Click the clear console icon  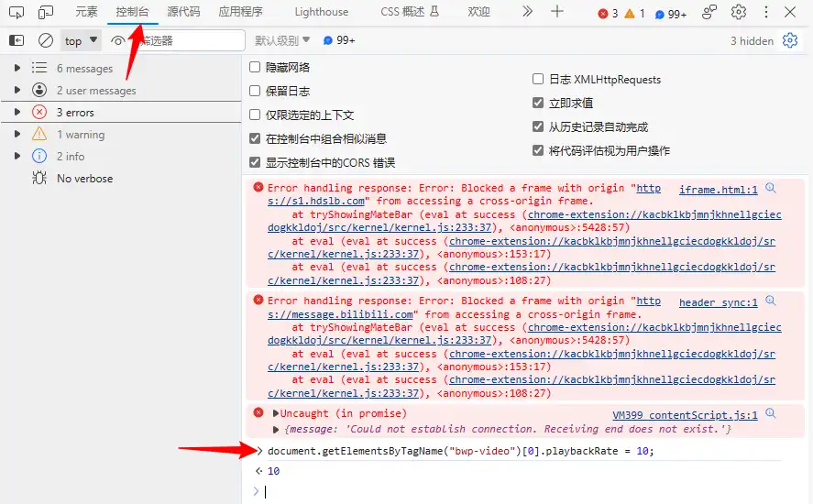pyautogui.click(x=45, y=40)
